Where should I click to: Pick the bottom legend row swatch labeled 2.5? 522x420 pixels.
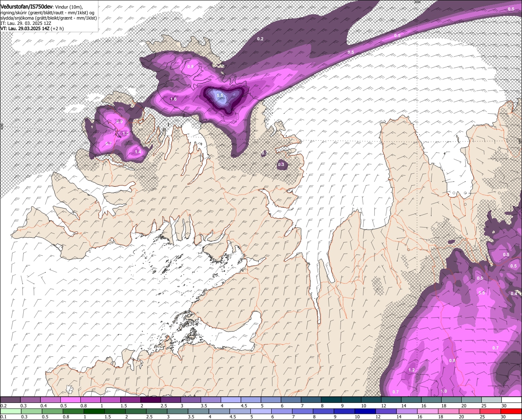[157, 411]
